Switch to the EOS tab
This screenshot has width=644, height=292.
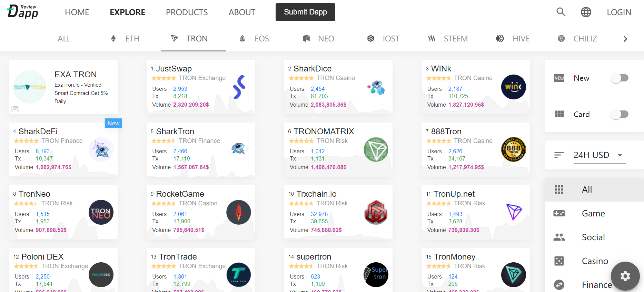pyautogui.click(x=254, y=39)
